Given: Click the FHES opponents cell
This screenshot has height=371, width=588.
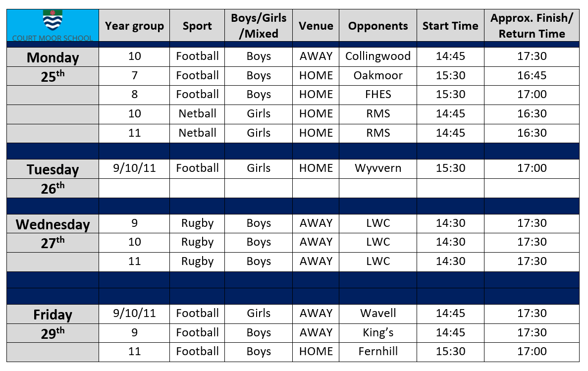Looking at the screenshot, I should (x=377, y=95).
